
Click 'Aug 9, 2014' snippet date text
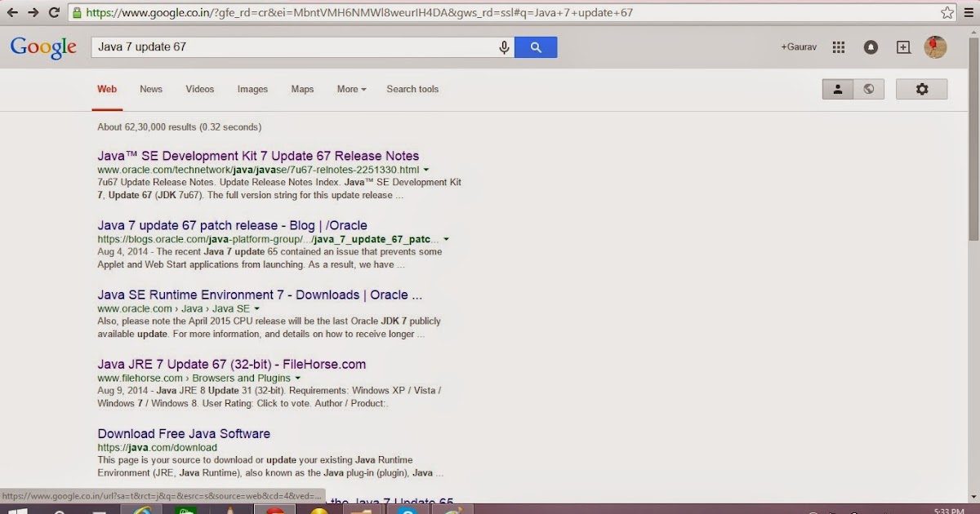pos(122,391)
